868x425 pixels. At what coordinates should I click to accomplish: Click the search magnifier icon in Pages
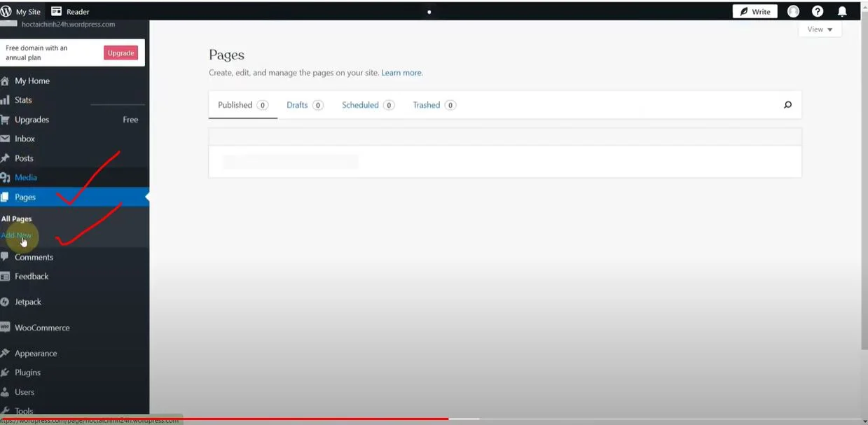pyautogui.click(x=787, y=105)
